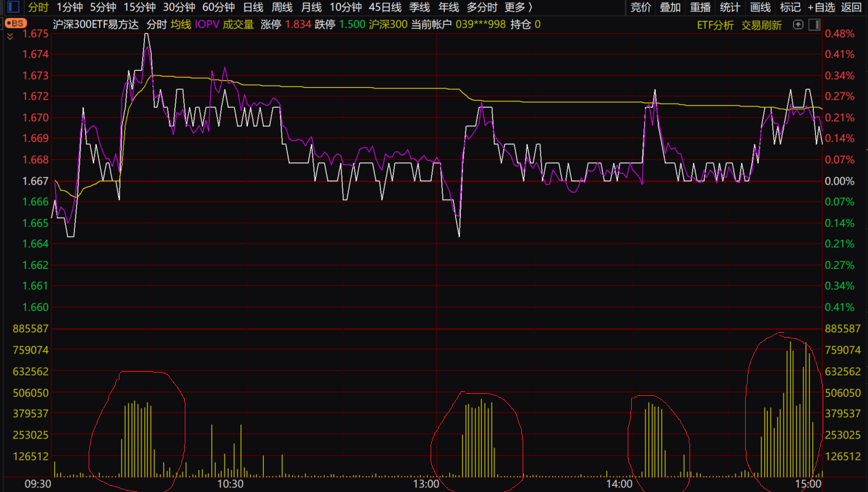
Task: Open 更多 periods dropdown
Action: (x=518, y=8)
